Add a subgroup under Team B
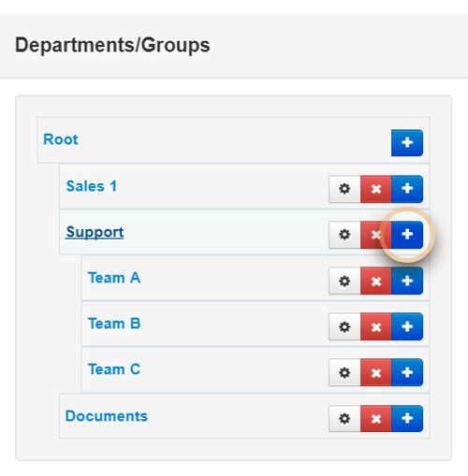This screenshot has height=476, width=468. [407, 326]
